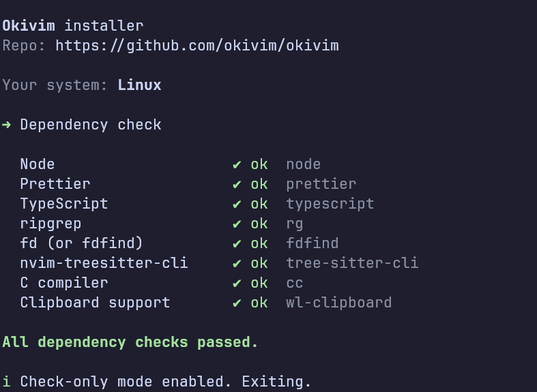This screenshot has width=537, height=392.
Task: Click the info 'i' icon before Check-only mode
Action: (x=6, y=381)
